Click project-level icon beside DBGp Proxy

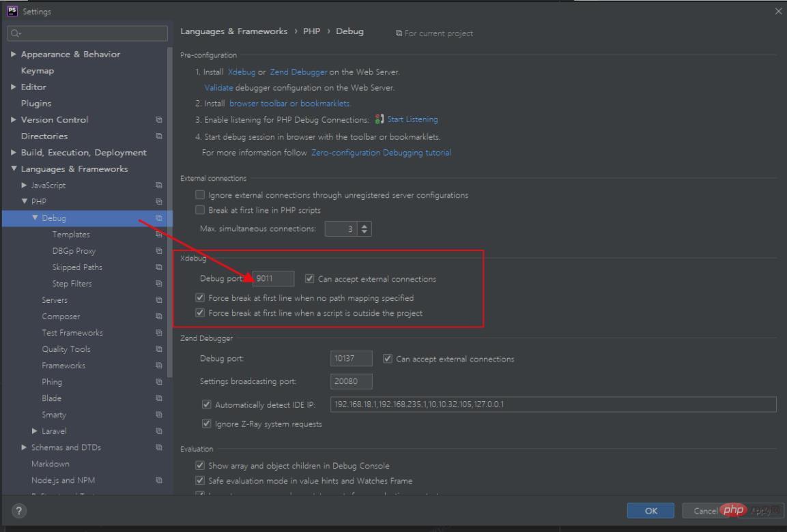point(159,251)
